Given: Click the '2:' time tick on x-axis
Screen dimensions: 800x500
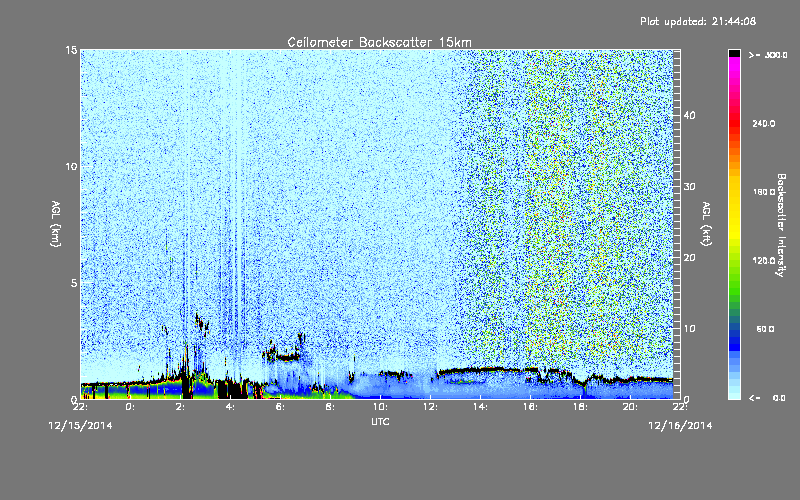Looking at the screenshot, I should (180, 407).
